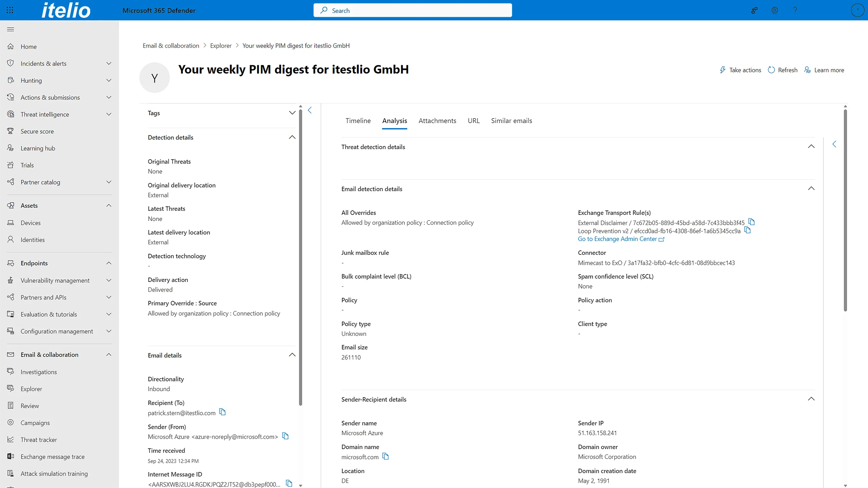Click Take actions button
The image size is (868, 488).
pyautogui.click(x=740, y=70)
